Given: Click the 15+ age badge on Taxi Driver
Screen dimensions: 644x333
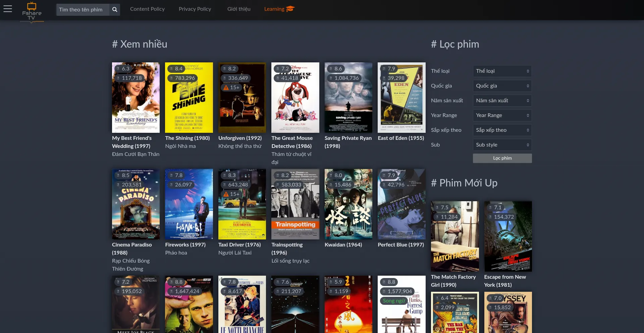Looking at the screenshot, I should point(231,194).
